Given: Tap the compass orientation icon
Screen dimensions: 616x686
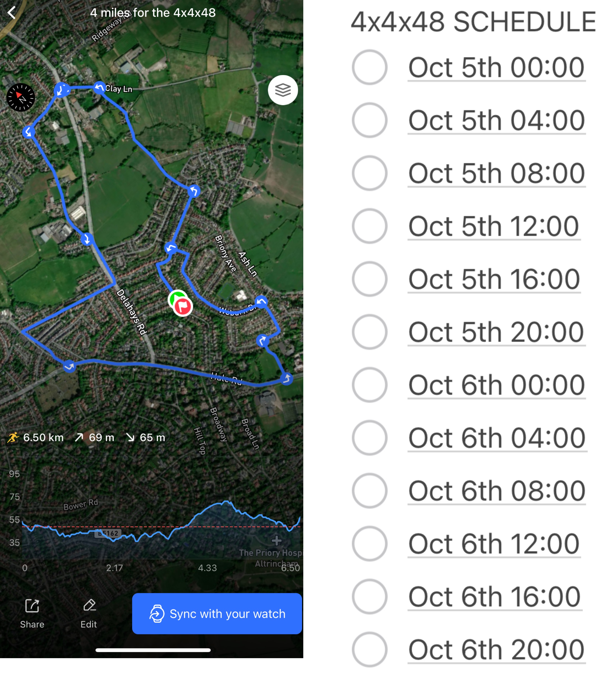Looking at the screenshot, I should tap(21, 97).
